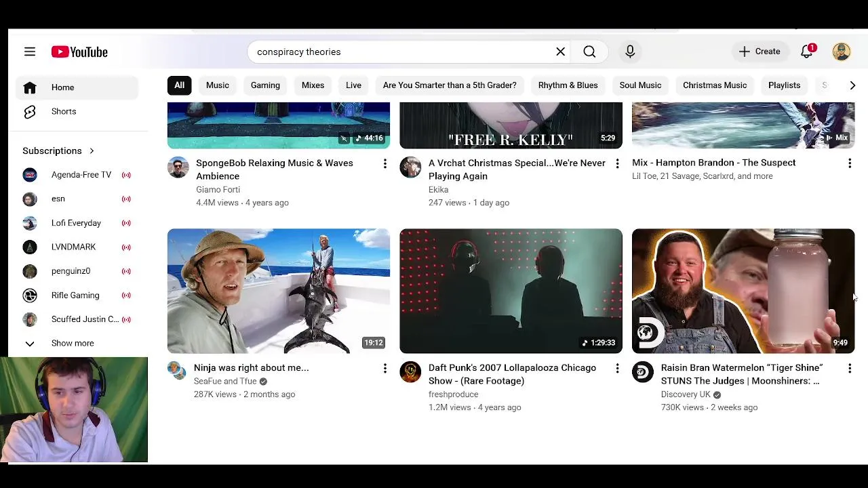Open LVNDMARK subscription
This screenshot has width=868, height=488.
coord(77,247)
